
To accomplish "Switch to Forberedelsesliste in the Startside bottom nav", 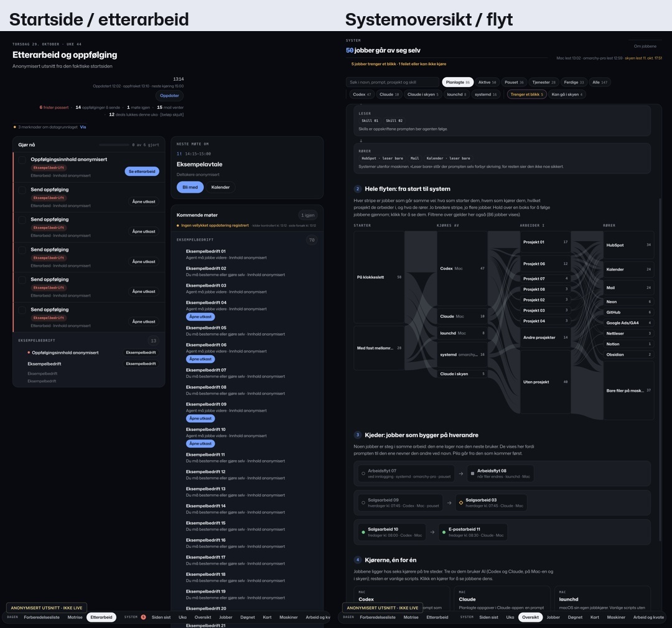I will pos(42,617).
